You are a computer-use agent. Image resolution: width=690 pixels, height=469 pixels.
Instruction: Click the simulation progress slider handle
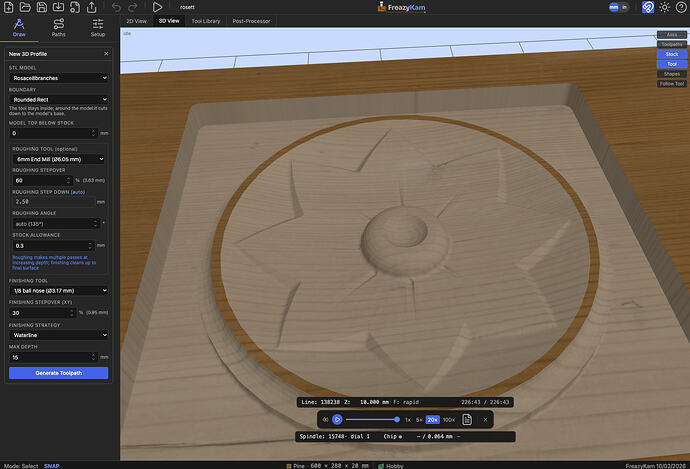(x=397, y=420)
